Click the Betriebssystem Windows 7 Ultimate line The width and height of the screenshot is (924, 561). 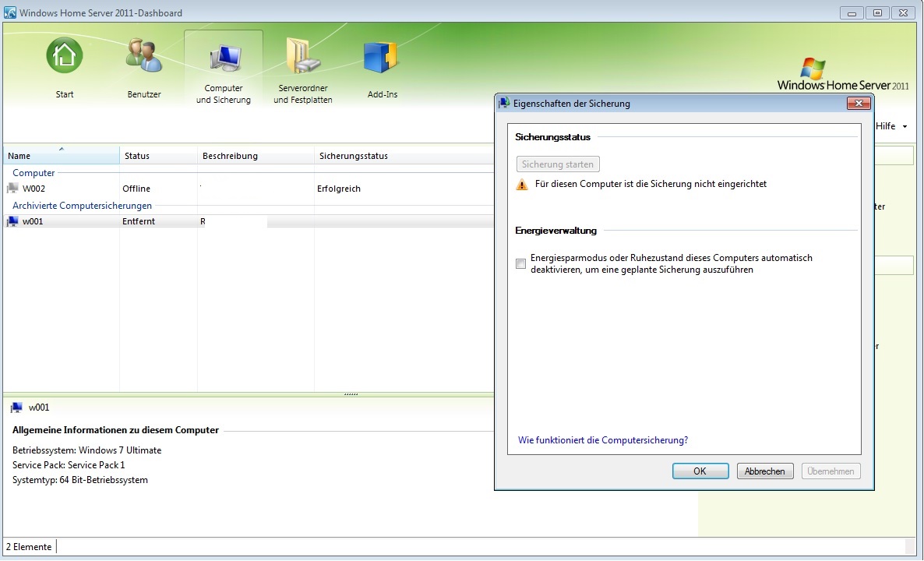(86, 450)
